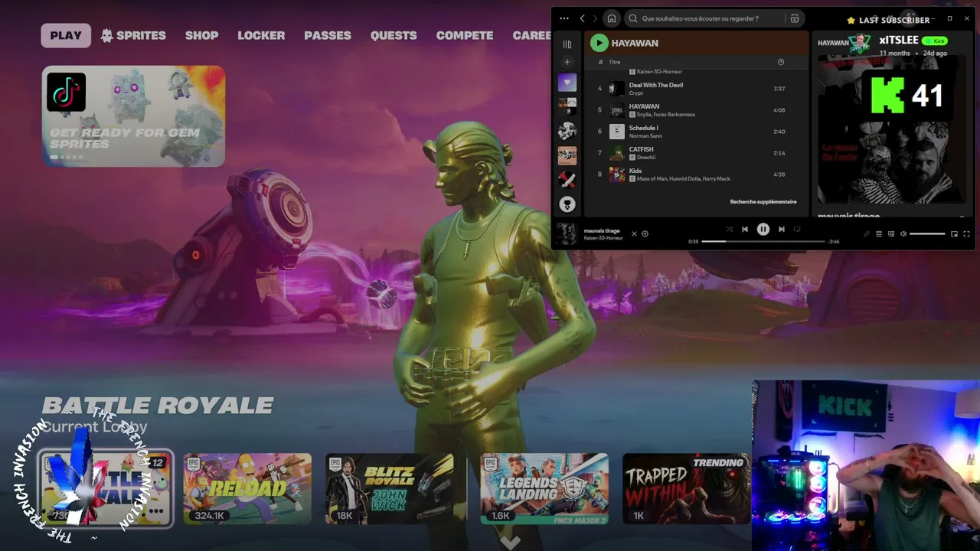
Task: Open the PLAY tab in Fortnite
Action: pyautogui.click(x=66, y=35)
